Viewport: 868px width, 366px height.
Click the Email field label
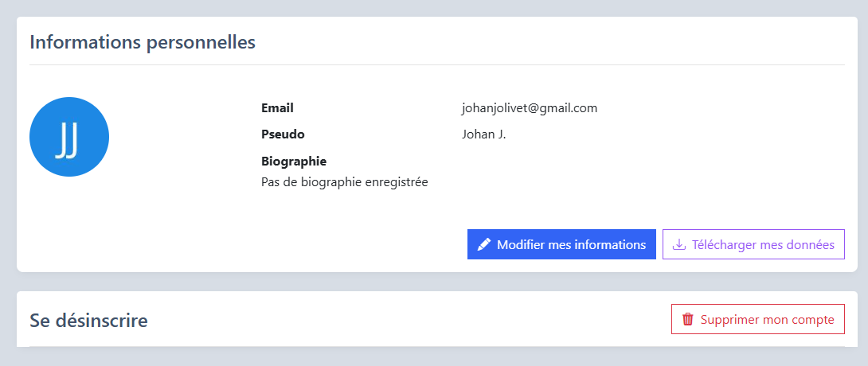[x=277, y=108]
